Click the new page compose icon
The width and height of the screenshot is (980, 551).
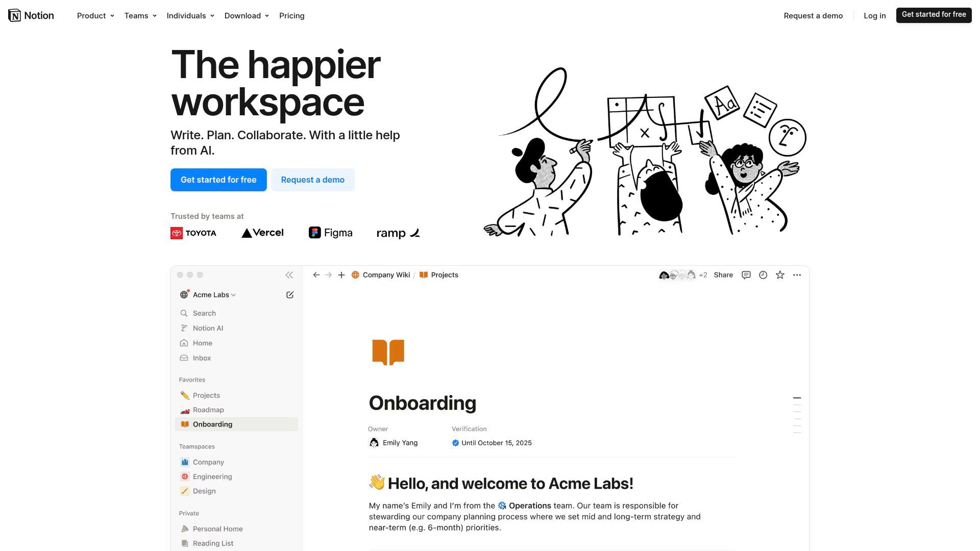tap(290, 295)
